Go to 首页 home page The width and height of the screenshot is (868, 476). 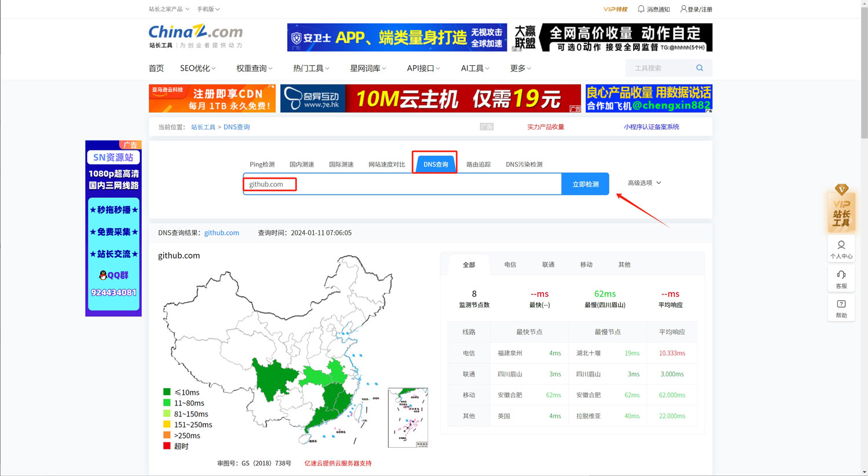(156, 68)
